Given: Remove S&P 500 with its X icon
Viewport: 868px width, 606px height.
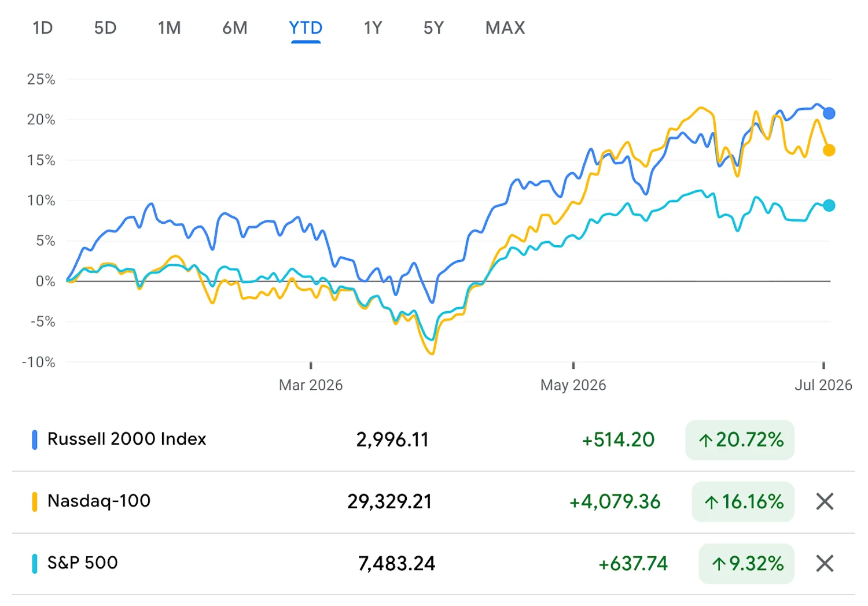Looking at the screenshot, I should [825, 563].
